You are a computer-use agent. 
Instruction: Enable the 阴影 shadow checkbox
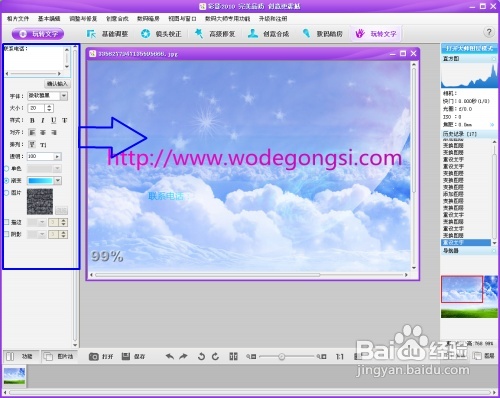(7, 234)
